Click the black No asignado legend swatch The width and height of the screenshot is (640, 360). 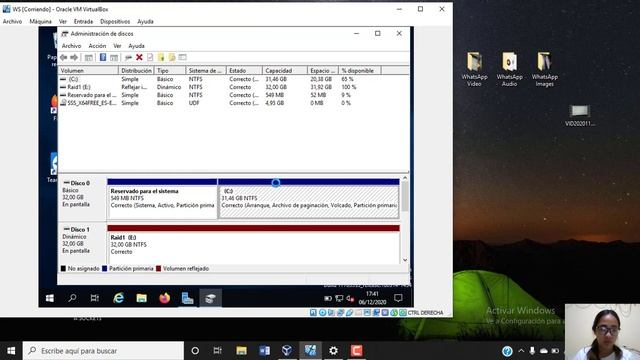63,269
